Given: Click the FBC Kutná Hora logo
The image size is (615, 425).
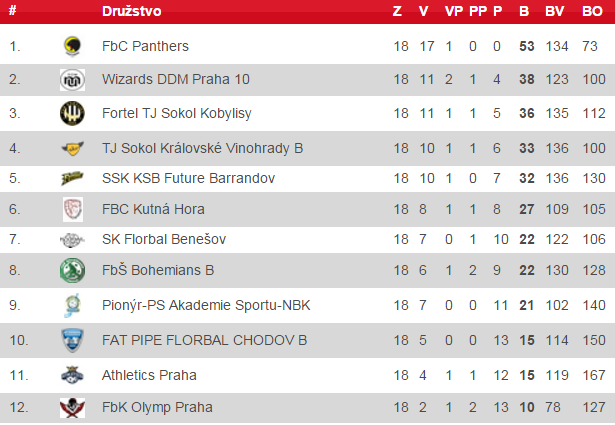Looking at the screenshot, I should pos(72,209).
